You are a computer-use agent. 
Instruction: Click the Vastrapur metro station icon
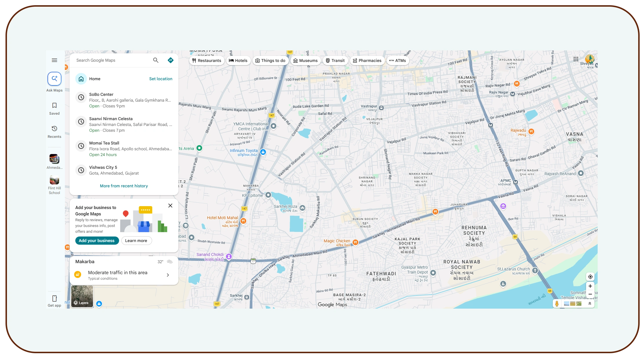point(382,108)
